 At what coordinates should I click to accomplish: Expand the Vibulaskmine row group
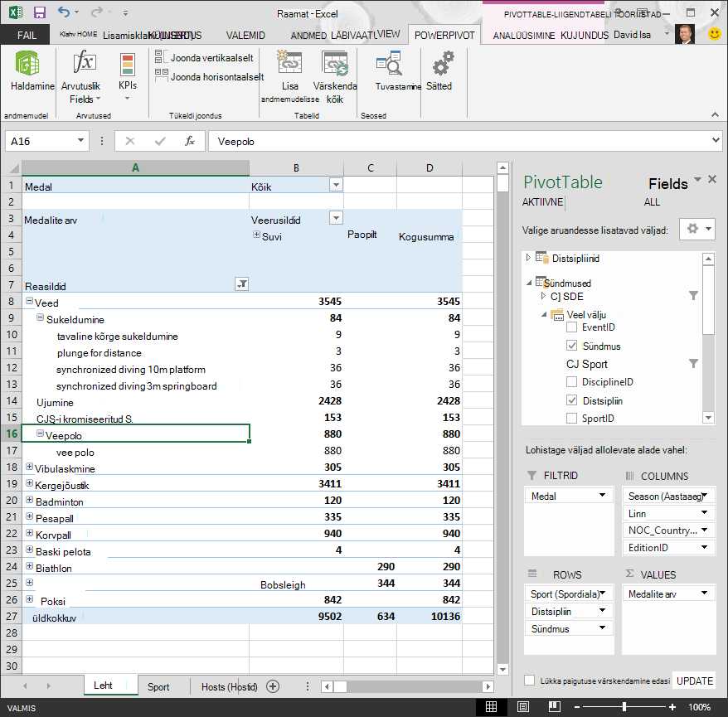point(30,467)
